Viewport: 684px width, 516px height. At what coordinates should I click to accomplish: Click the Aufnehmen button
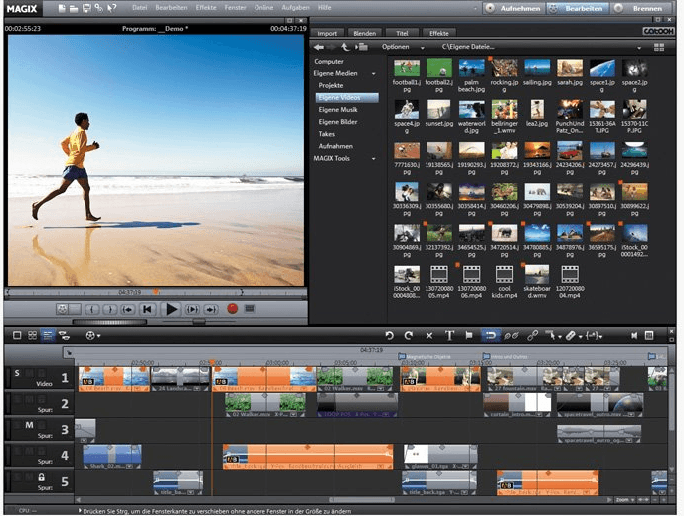(x=514, y=8)
